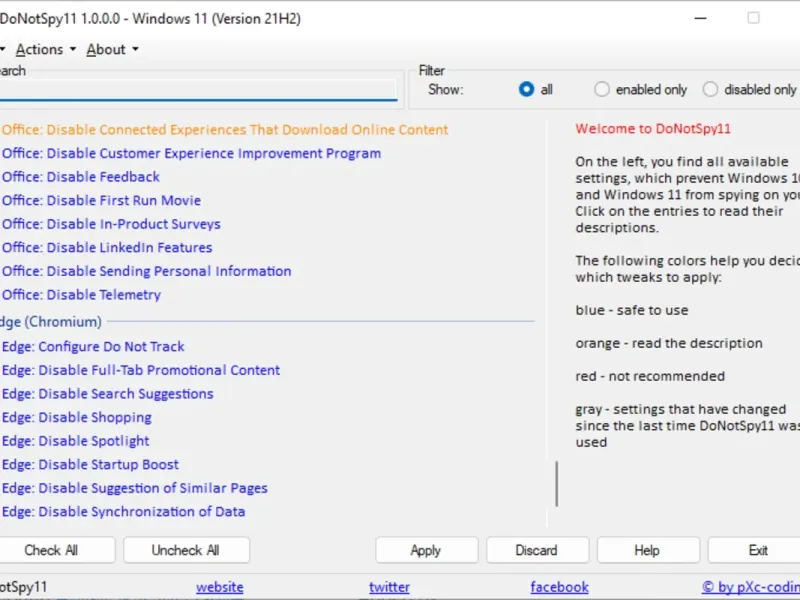This screenshot has width=800, height=600.
Task: Select Edge: Disable Synchronization of Data
Action: (123, 511)
